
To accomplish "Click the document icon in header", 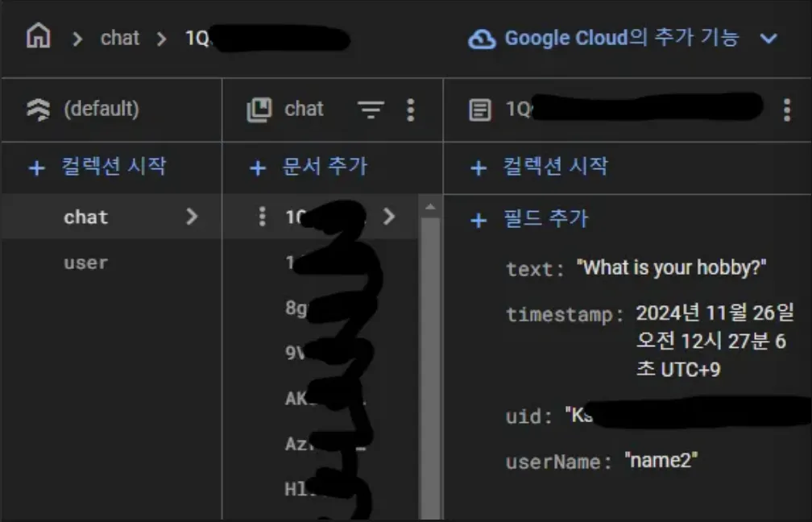I will 480,110.
